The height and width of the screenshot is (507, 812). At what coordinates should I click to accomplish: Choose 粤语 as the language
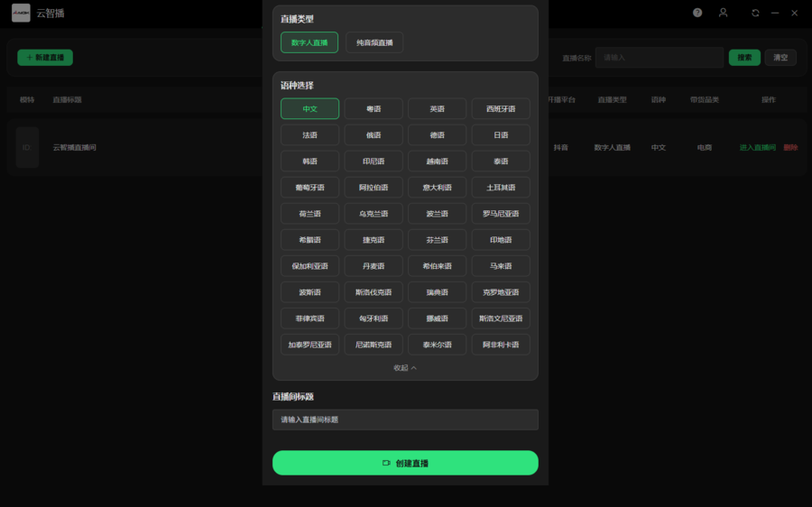click(374, 109)
